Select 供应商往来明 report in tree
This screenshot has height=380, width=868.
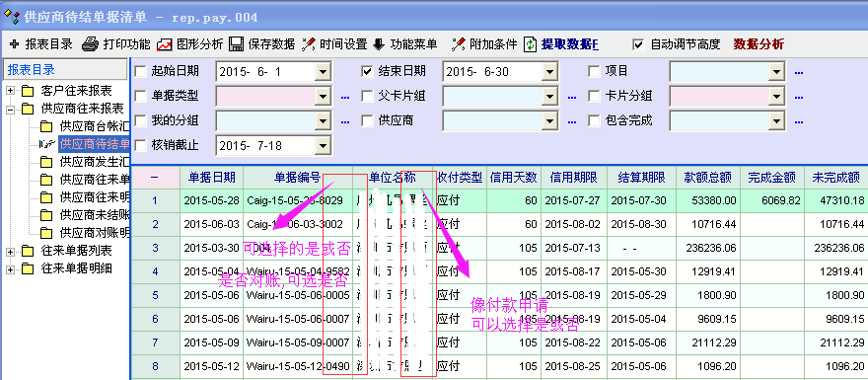(x=94, y=197)
